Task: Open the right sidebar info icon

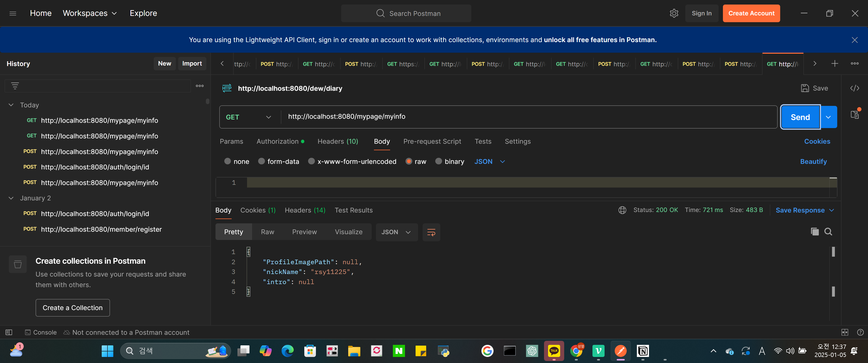Action: (855, 115)
